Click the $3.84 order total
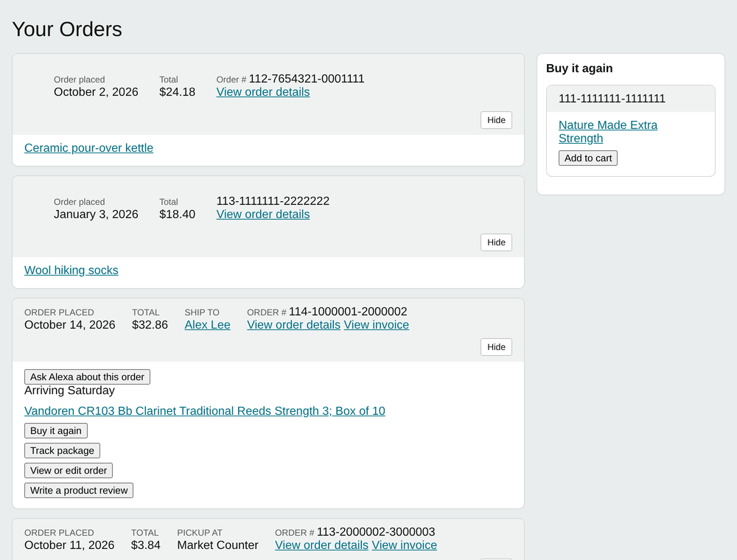737x560 pixels. (x=146, y=545)
